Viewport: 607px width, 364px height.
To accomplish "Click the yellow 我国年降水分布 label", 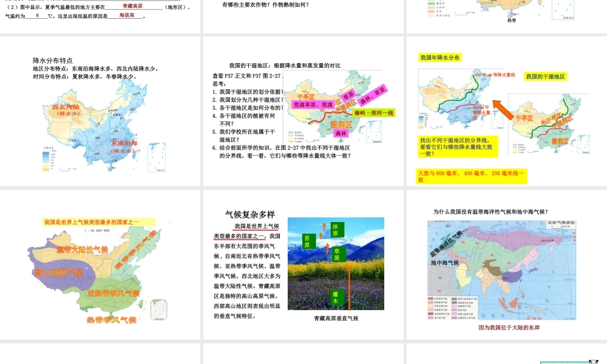I will pos(439,58).
